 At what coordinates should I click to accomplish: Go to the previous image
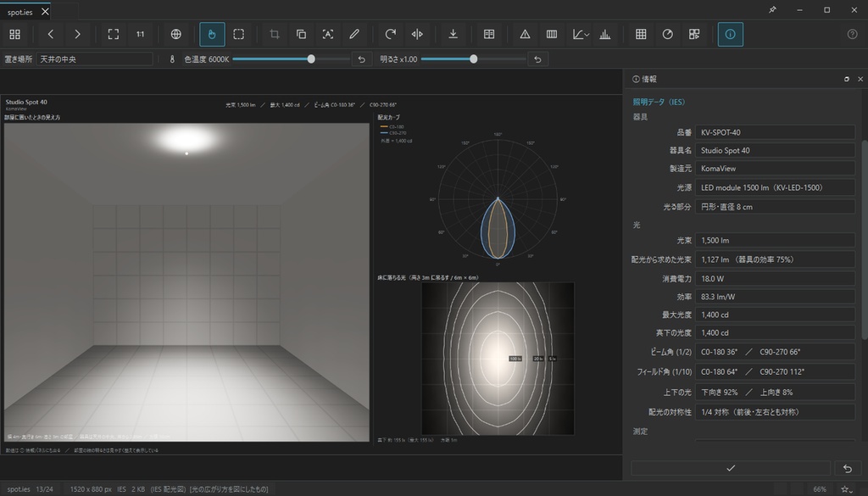click(50, 34)
